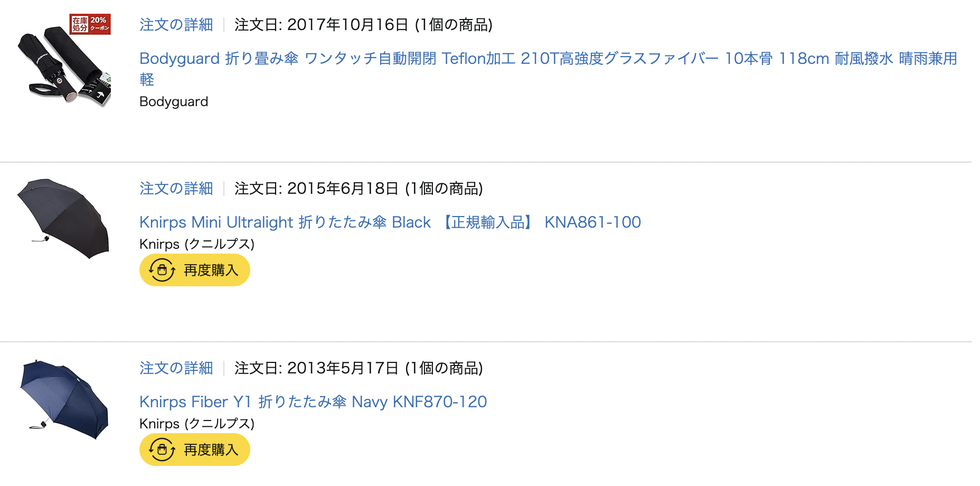
Task: Open the navy Knirps Fiber Y1 umbrella thumbnail
Action: (64, 399)
